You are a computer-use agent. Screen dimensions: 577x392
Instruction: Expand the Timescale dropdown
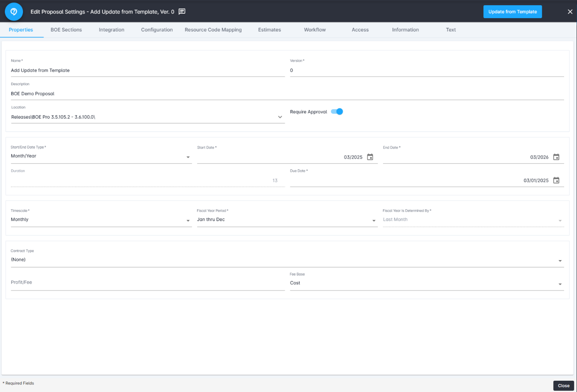pos(188,220)
